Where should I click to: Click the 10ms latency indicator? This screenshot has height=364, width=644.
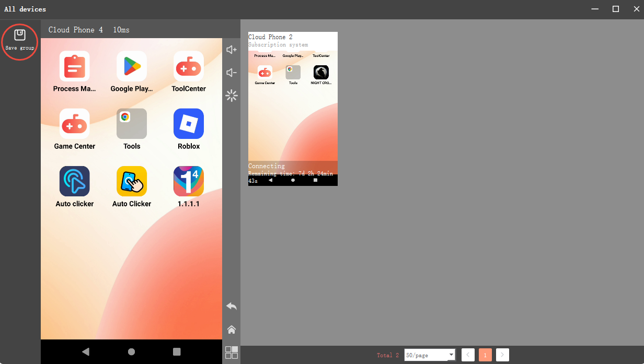coord(121,30)
